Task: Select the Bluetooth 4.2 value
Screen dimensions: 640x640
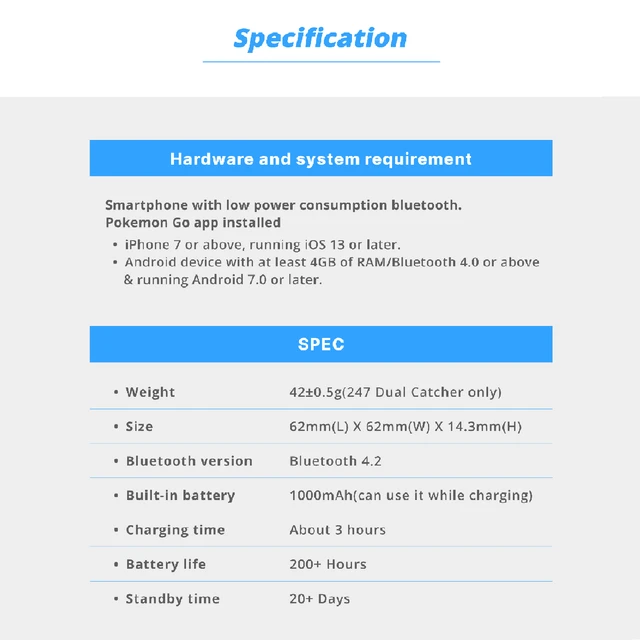Action: click(335, 461)
